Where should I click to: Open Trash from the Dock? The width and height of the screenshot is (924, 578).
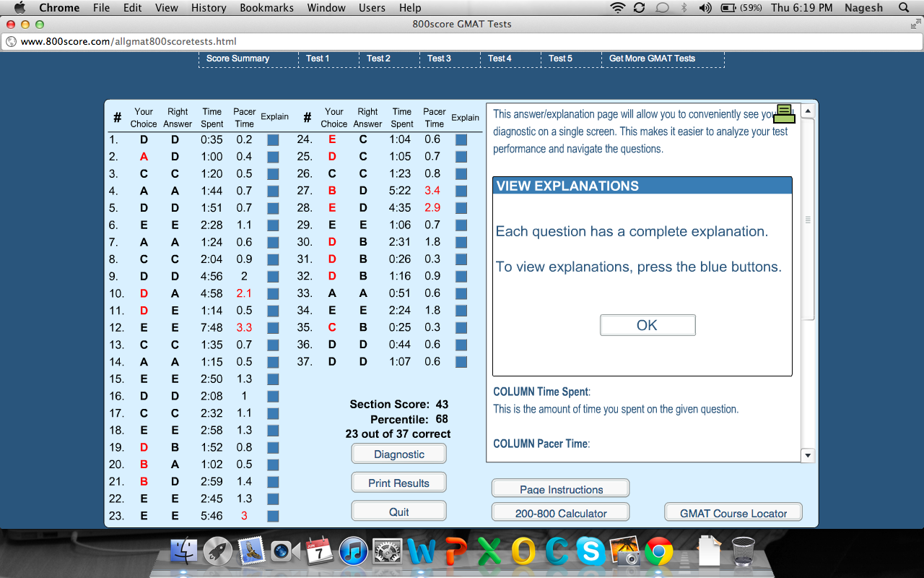(x=743, y=551)
